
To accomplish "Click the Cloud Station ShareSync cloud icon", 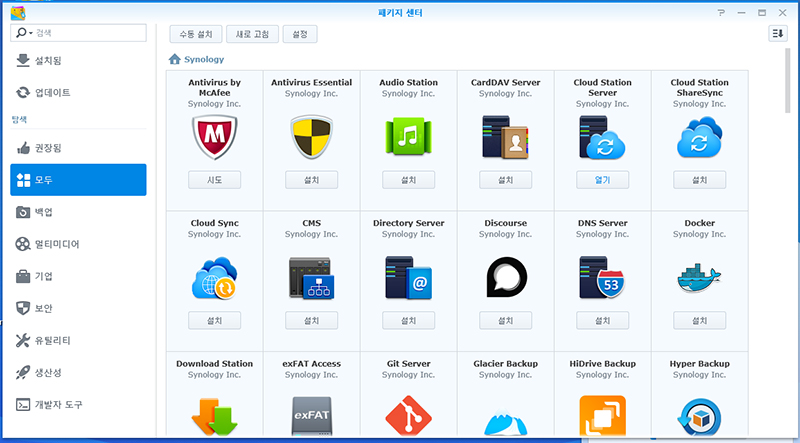I will [699, 137].
